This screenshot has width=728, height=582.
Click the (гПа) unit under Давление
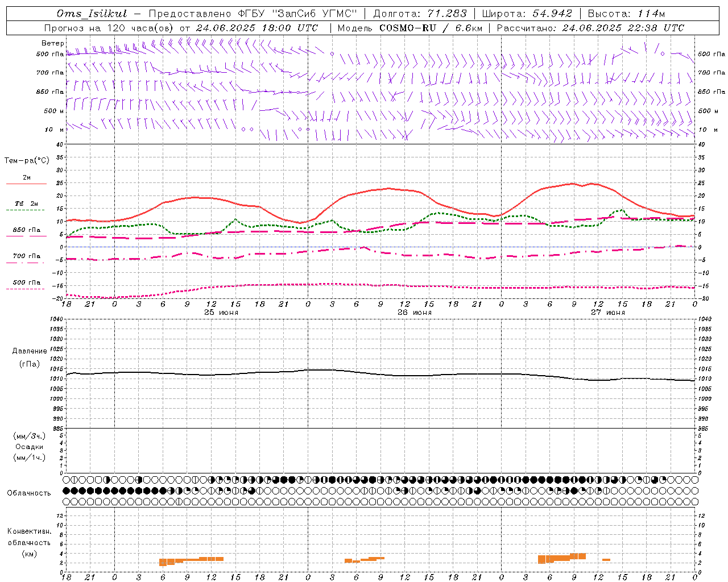[x=29, y=364]
